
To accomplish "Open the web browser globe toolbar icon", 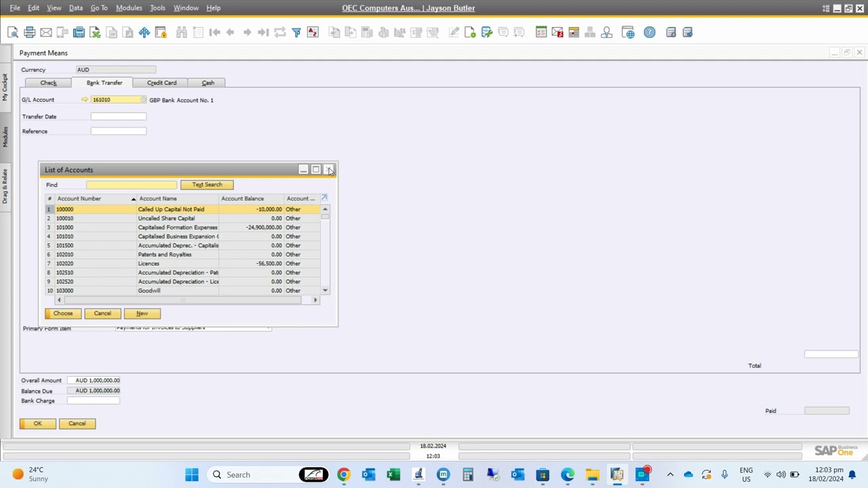I will coord(628,33).
